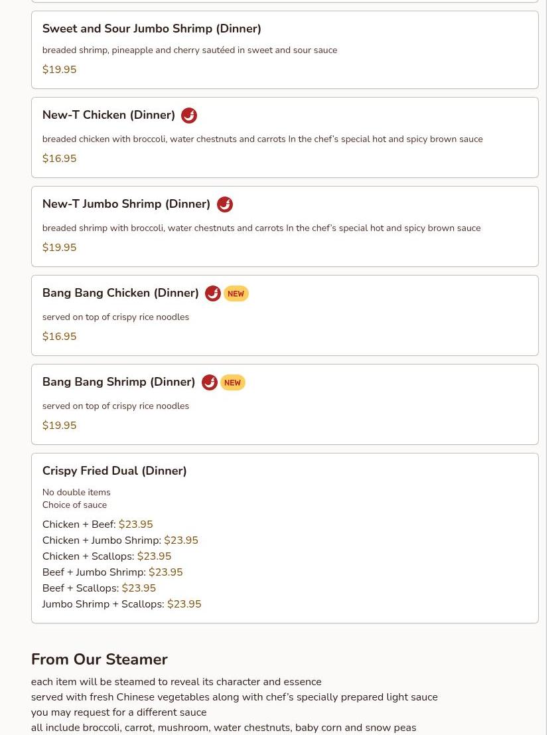The height and width of the screenshot is (735, 560).
Task: Choose Chicken + Beef option price
Action: point(136,524)
